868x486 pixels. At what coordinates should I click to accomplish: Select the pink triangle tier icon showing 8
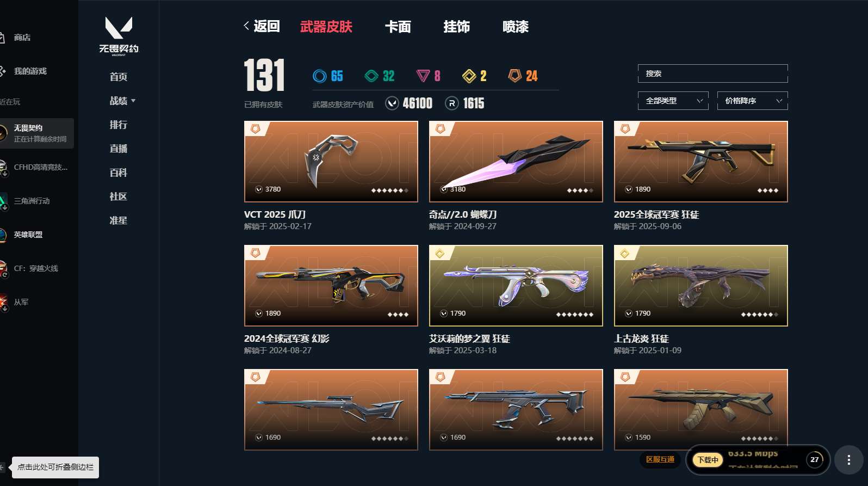423,76
